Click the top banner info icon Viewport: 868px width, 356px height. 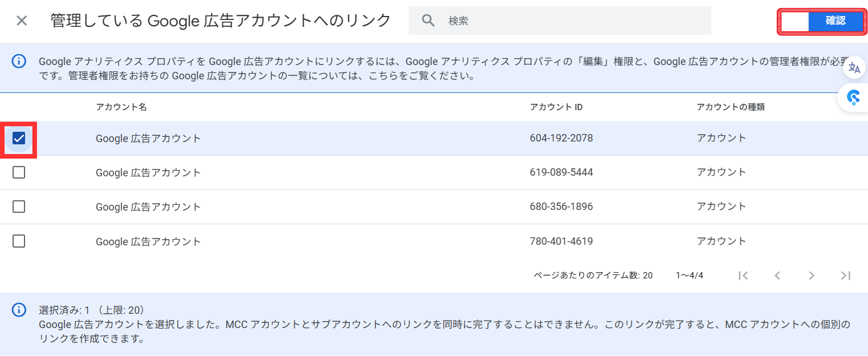point(19,62)
